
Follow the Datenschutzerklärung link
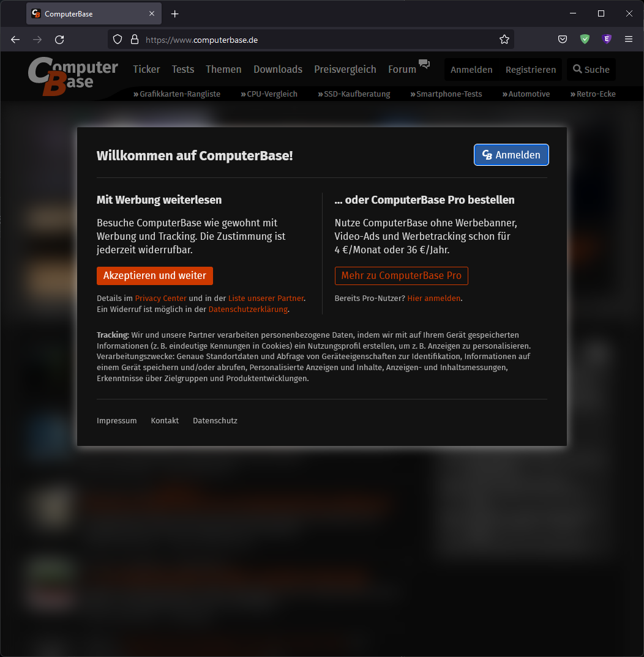click(247, 310)
